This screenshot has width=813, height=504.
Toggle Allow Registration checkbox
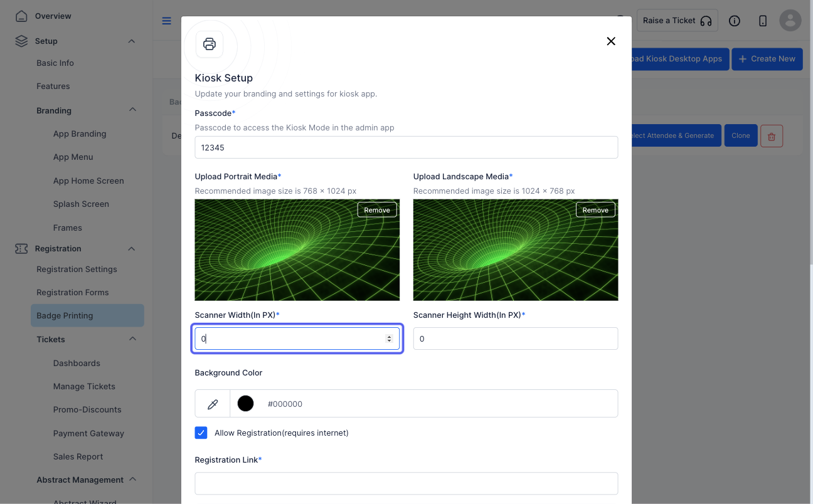click(x=201, y=433)
